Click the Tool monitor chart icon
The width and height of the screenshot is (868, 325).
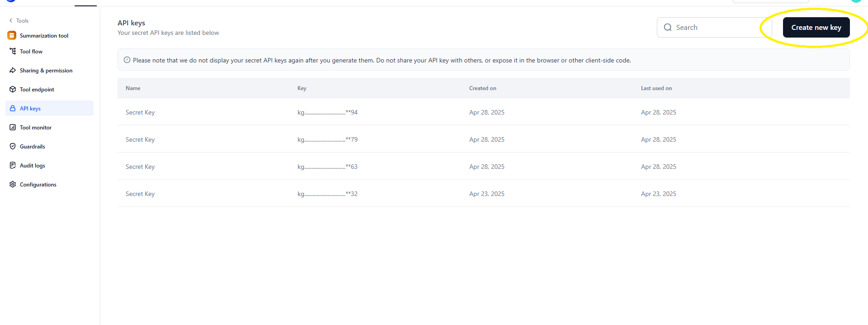click(13, 127)
